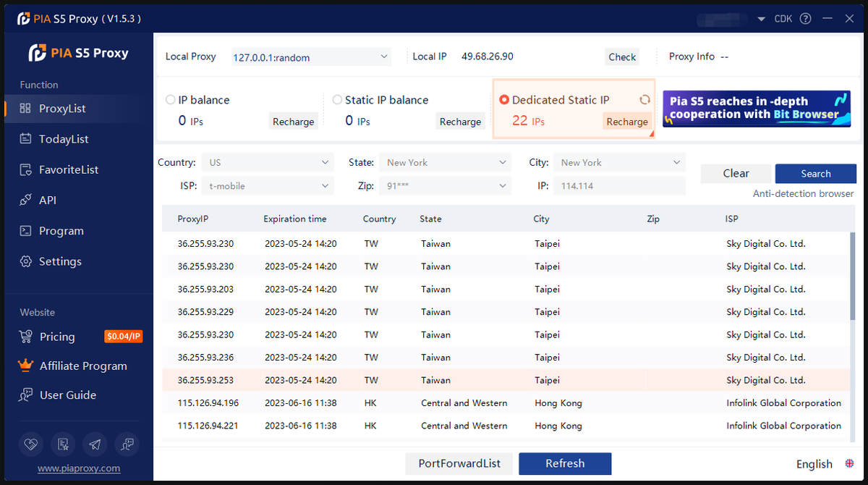Click the Check button next to Local IP
This screenshot has height=485, width=868.
[622, 57]
